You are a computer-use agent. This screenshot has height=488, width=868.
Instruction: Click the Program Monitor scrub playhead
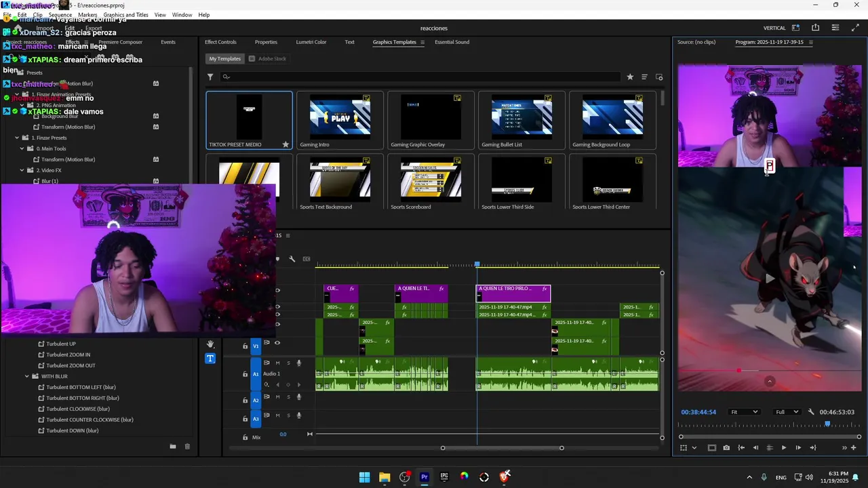827,424
